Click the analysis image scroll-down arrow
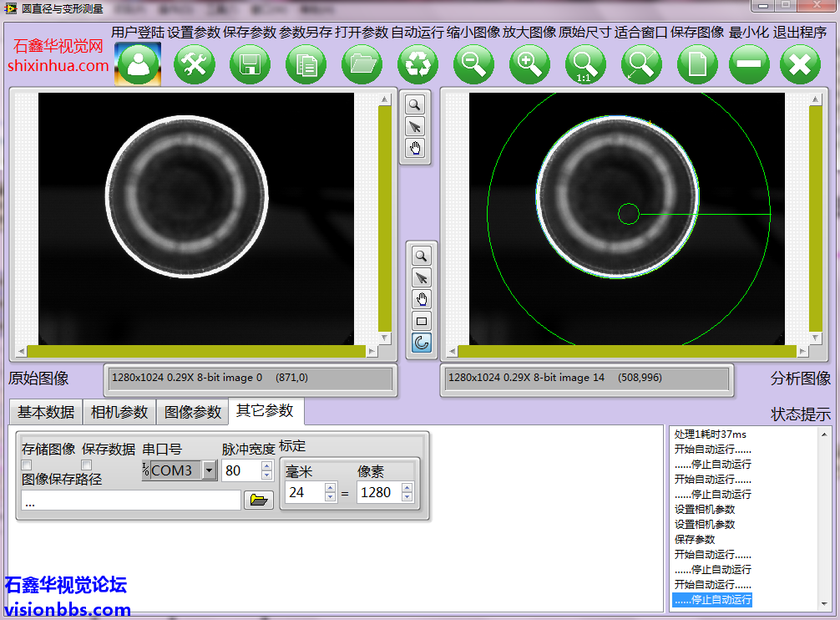Viewport: 840px width, 620px height. point(815,338)
